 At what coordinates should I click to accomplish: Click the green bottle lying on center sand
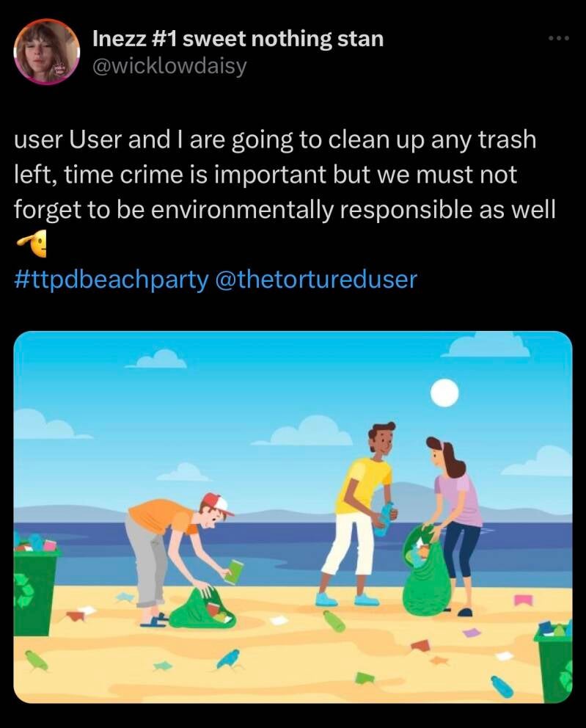pyautogui.click(x=334, y=621)
